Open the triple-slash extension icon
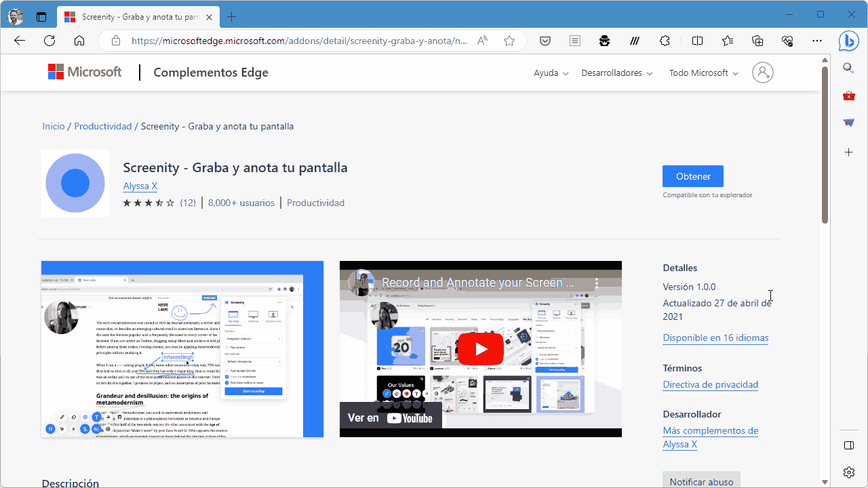The height and width of the screenshot is (488, 868). (635, 41)
